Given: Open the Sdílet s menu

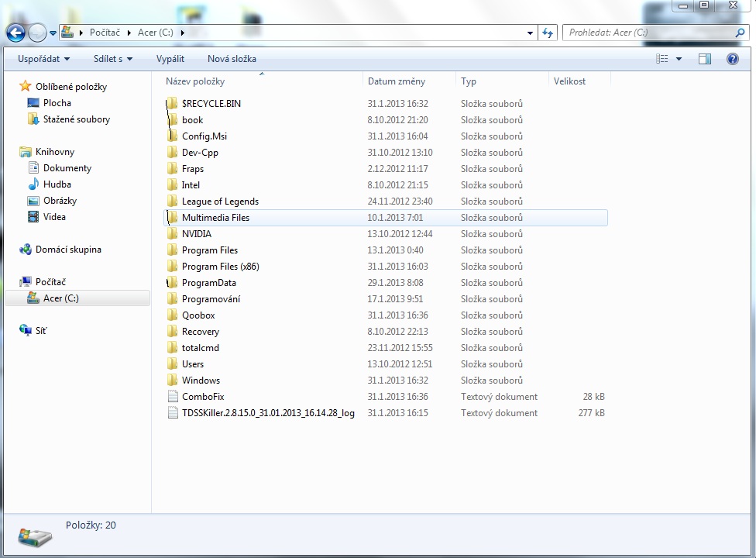Looking at the screenshot, I should [113, 59].
